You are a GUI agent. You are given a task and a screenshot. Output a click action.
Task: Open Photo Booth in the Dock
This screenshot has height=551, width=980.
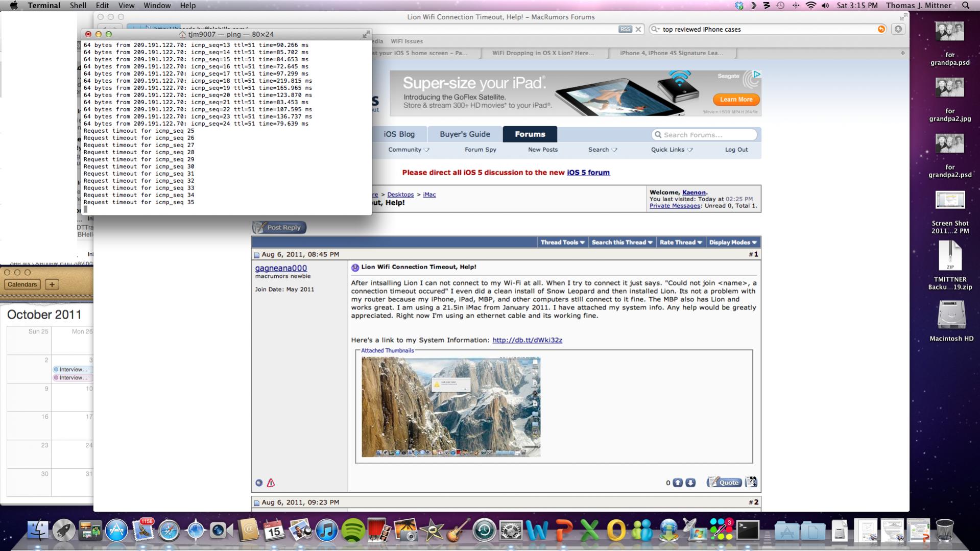pyautogui.click(x=379, y=530)
